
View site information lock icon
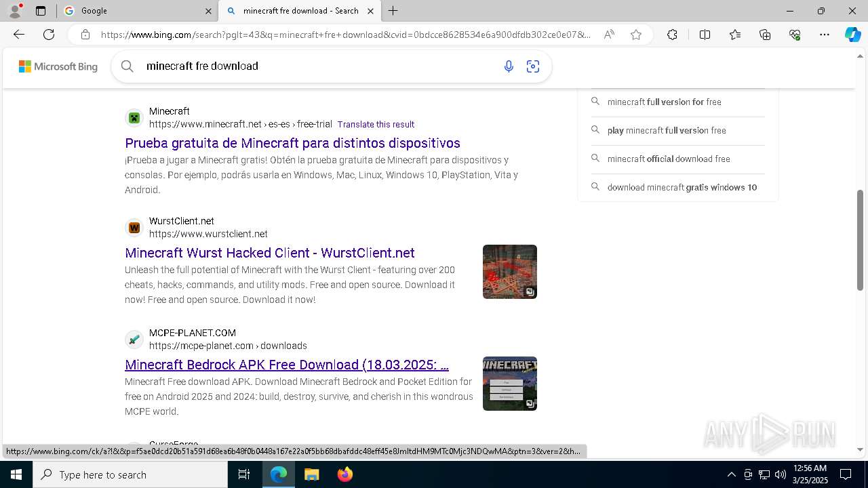85,35
